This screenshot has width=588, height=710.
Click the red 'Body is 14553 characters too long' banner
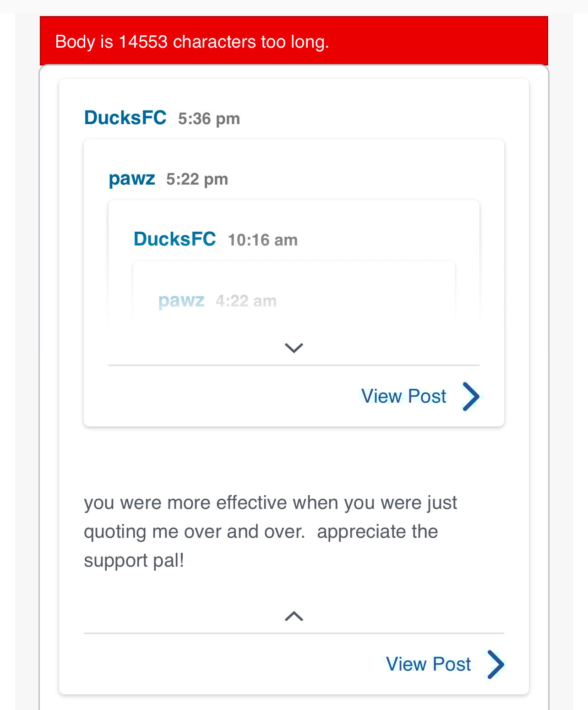click(x=294, y=41)
